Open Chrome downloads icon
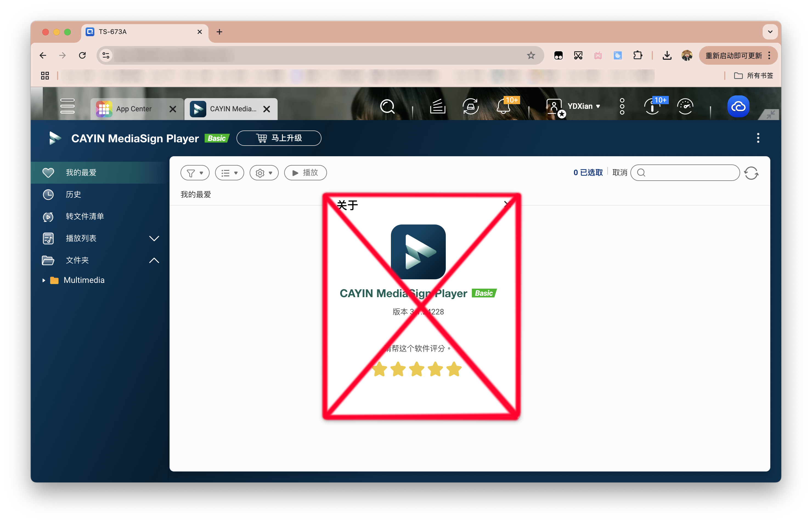 point(667,55)
